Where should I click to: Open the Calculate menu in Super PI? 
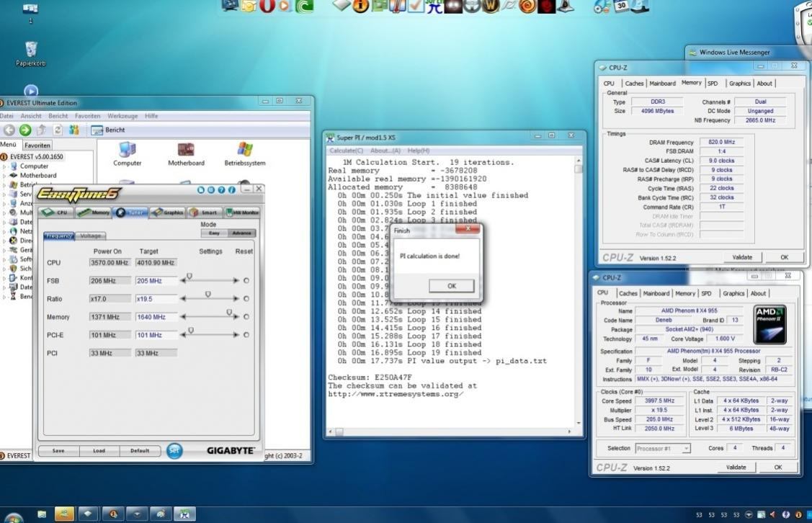[346, 151]
